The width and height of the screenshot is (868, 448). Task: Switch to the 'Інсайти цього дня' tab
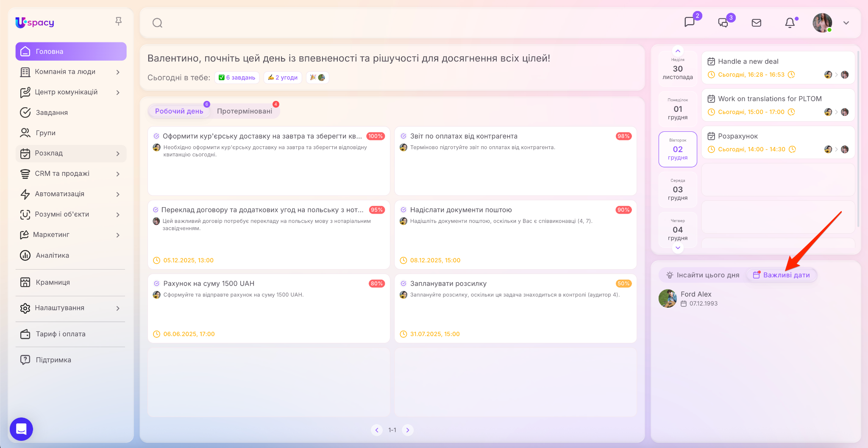click(x=703, y=275)
